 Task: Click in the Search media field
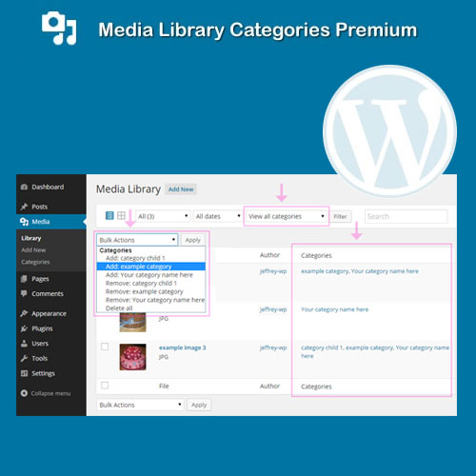click(407, 216)
